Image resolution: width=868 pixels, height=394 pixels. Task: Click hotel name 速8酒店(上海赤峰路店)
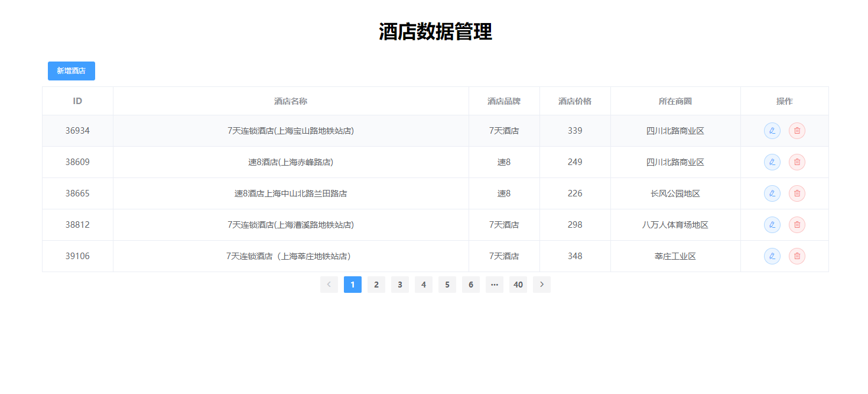tap(291, 162)
